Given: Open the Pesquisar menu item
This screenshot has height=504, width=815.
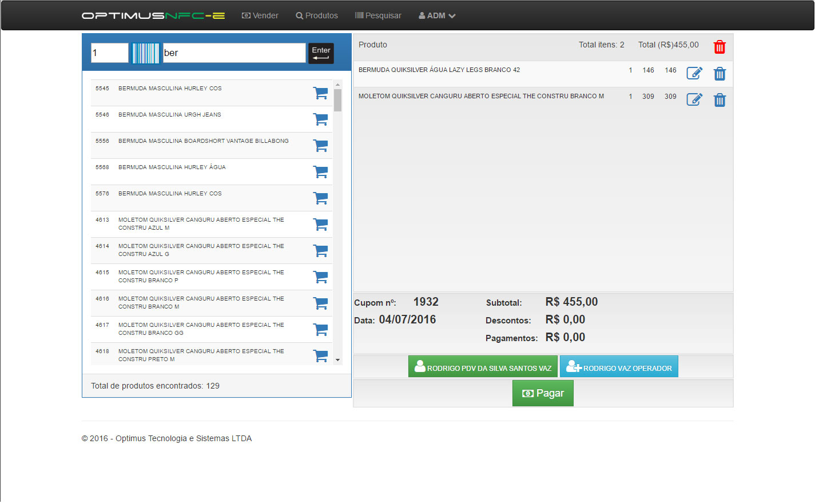Looking at the screenshot, I should point(378,15).
